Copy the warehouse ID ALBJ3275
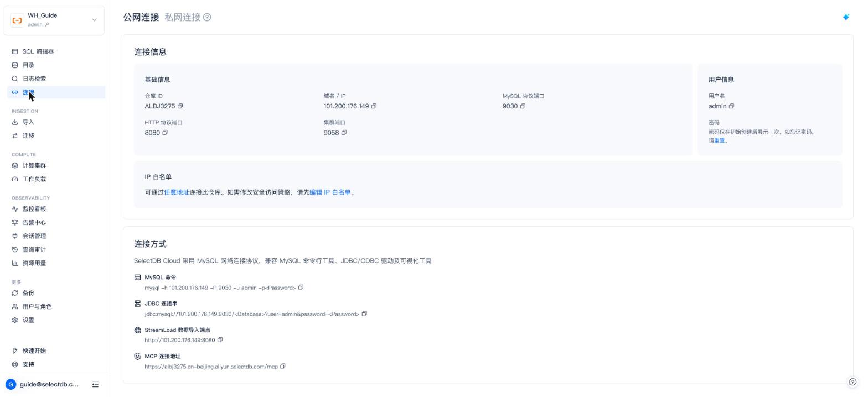Screen dimensions: 868x397 pyautogui.click(x=180, y=106)
